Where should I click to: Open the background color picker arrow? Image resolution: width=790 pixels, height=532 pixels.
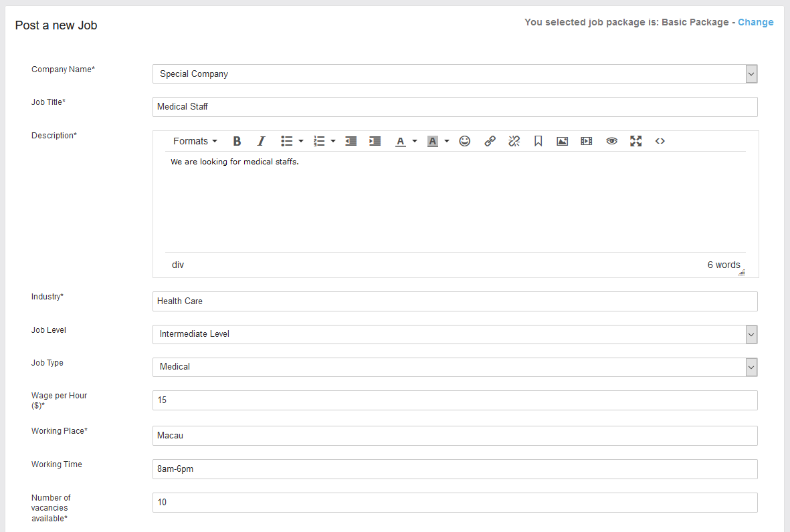(447, 141)
